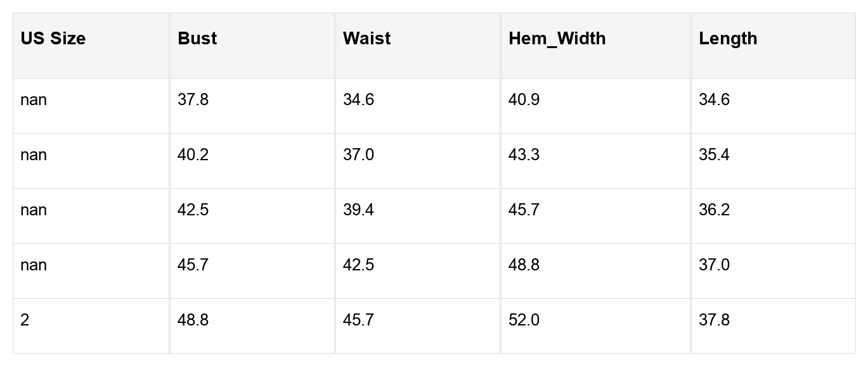Click the US Size column header
The image size is (868, 366).
[x=53, y=39]
